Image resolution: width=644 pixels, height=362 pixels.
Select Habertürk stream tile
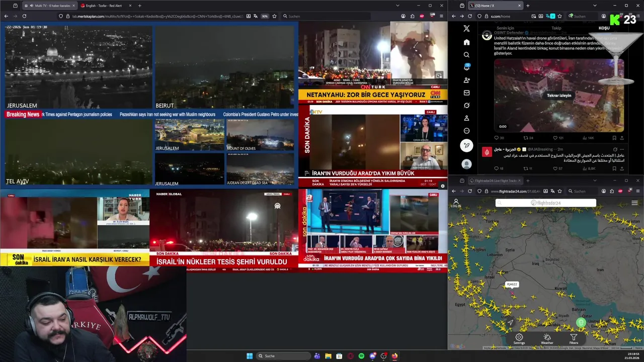click(x=74, y=228)
